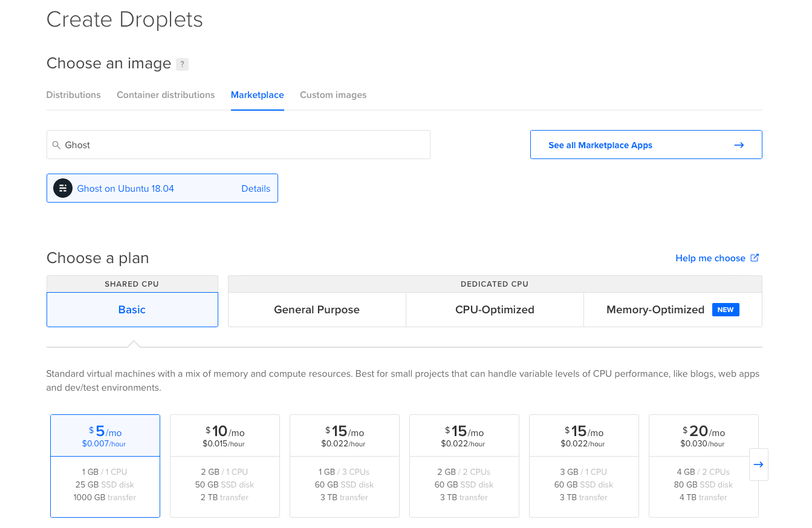Click the NEW badge on Memory-Optimized
Image resolution: width=812 pixels, height=528 pixels.
click(726, 310)
